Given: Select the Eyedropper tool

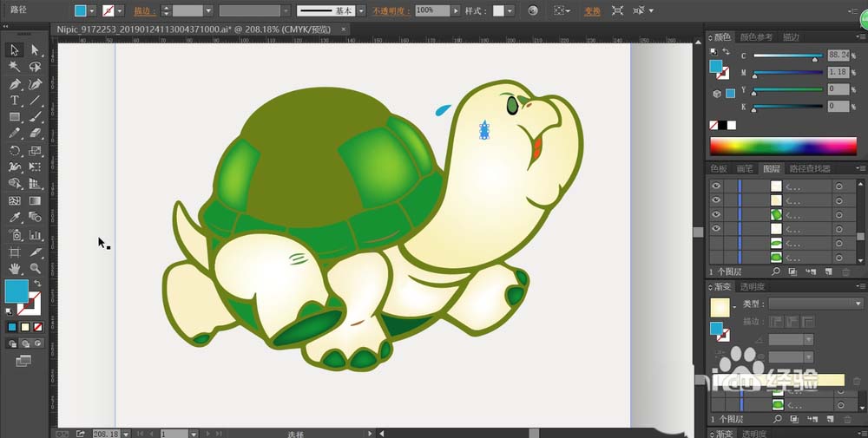Looking at the screenshot, I should 15,218.
